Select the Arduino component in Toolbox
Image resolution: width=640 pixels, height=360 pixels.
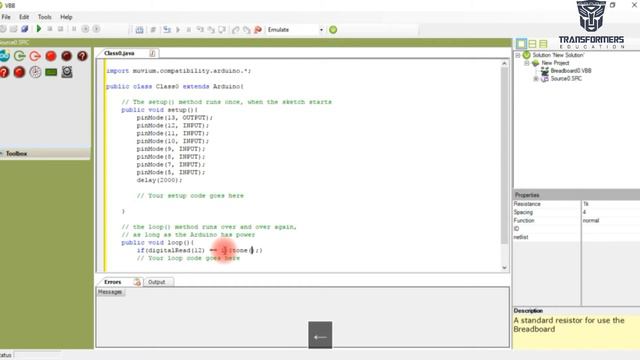pyautogui.click(x=4, y=56)
